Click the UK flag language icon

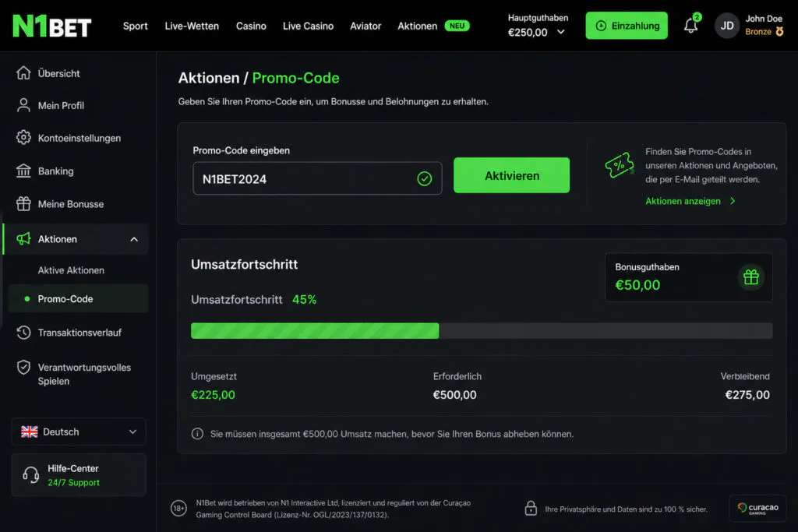click(30, 432)
